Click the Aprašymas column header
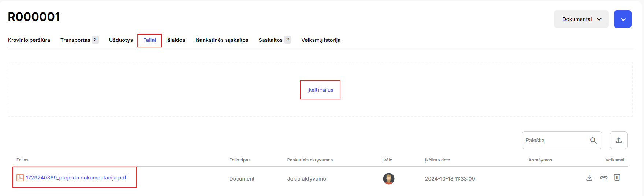This screenshot has height=196, width=644. 540,160
